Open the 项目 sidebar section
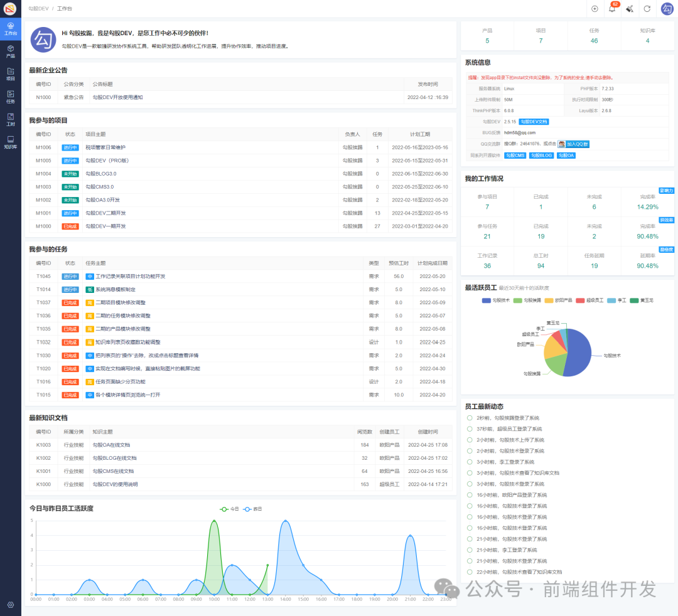This screenshot has width=678, height=616. click(x=11, y=74)
